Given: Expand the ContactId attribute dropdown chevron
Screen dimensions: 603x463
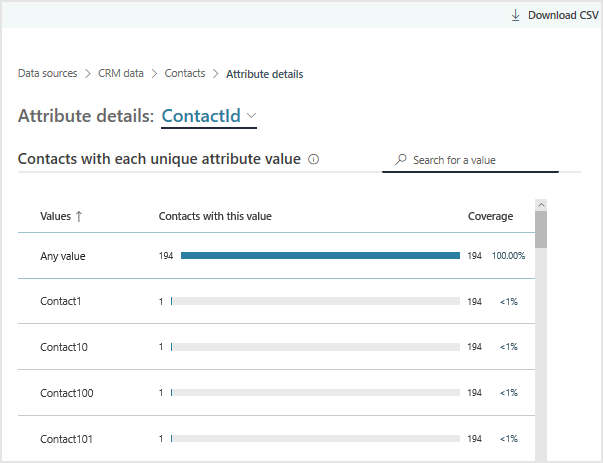Looking at the screenshot, I should coord(251,116).
